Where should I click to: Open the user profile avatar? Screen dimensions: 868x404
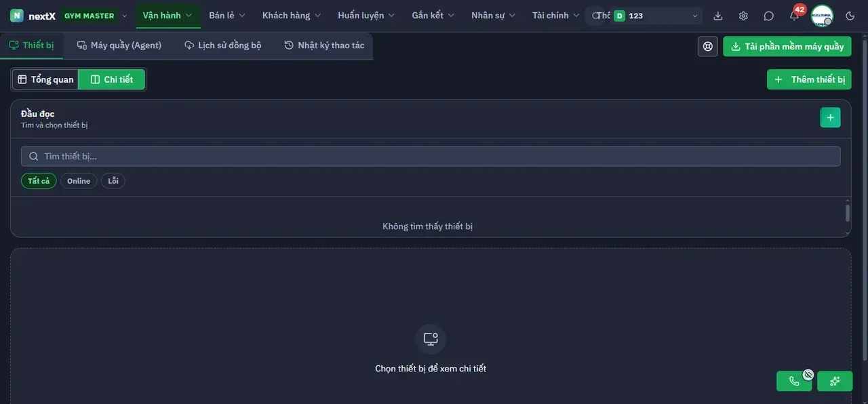[822, 16]
